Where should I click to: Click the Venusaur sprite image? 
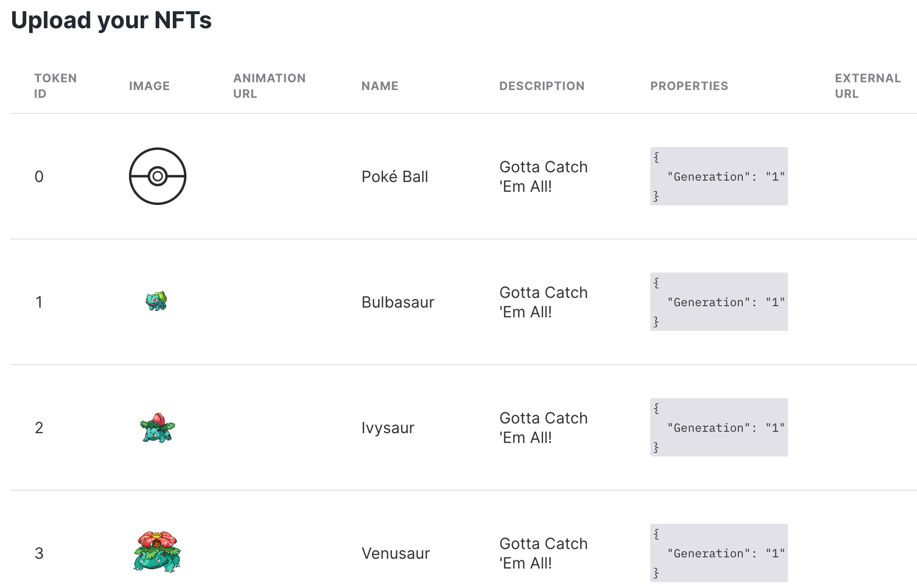click(x=157, y=552)
